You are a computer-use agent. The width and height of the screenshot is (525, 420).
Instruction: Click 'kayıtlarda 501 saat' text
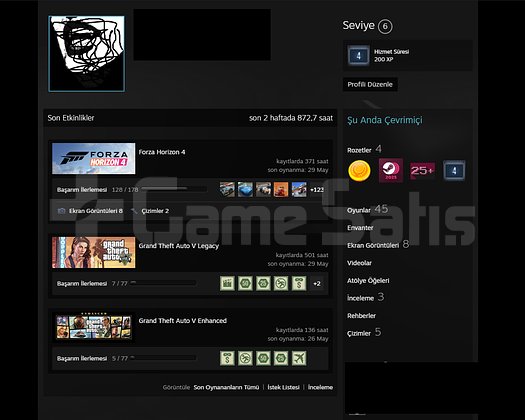[302, 255]
